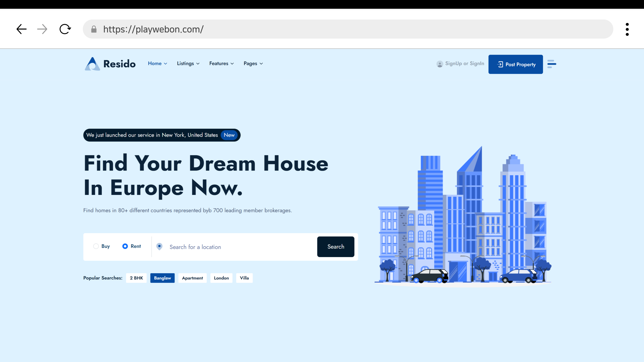Click the lock icon in the address bar
Screen dimensions: 644x362
pos(94,29)
